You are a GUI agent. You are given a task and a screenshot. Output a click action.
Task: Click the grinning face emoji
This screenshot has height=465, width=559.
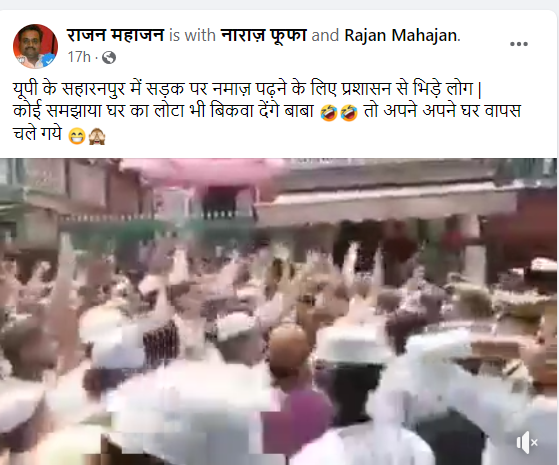pos(77,136)
